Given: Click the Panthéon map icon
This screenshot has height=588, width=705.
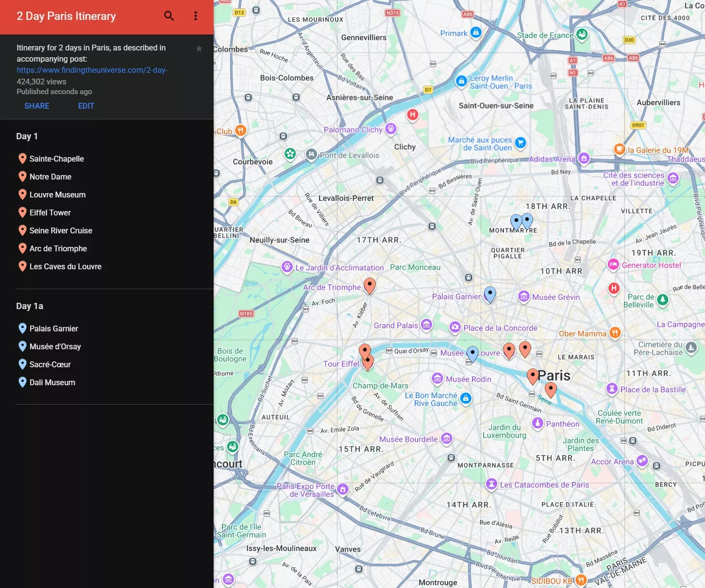Looking at the screenshot, I should click(537, 423).
